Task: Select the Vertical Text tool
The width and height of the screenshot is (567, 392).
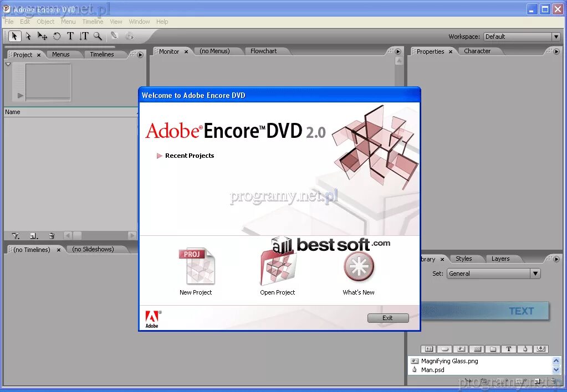Action: click(84, 36)
